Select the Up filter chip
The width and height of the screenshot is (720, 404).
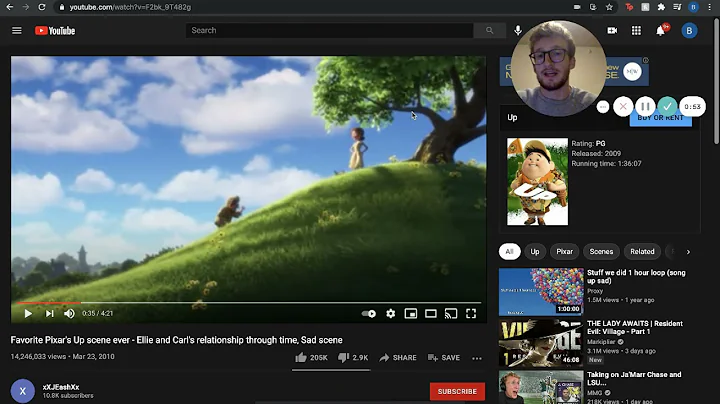coord(535,252)
